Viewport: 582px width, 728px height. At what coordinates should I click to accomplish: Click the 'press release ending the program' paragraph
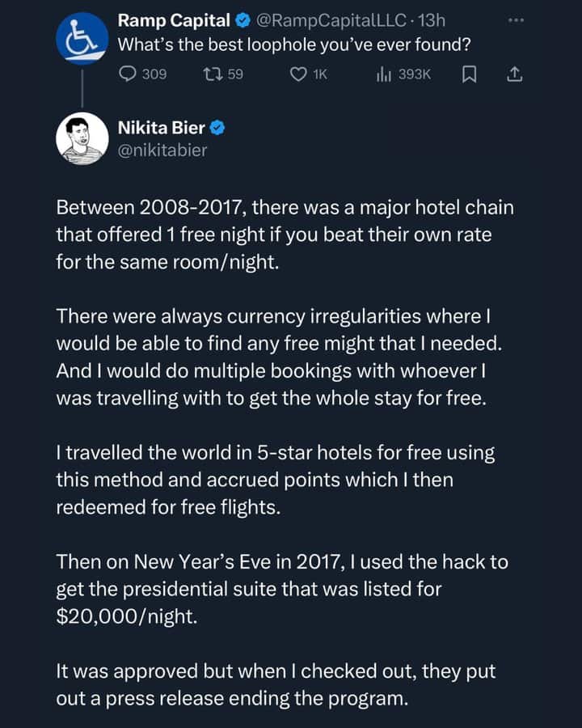[276, 685]
